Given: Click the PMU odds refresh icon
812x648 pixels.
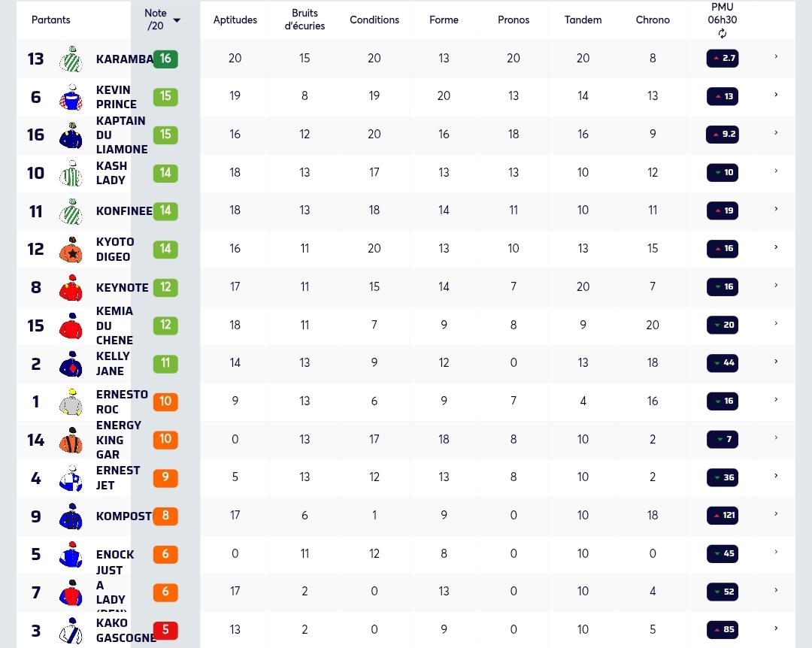Looking at the screenshot, I should [722, 34].
